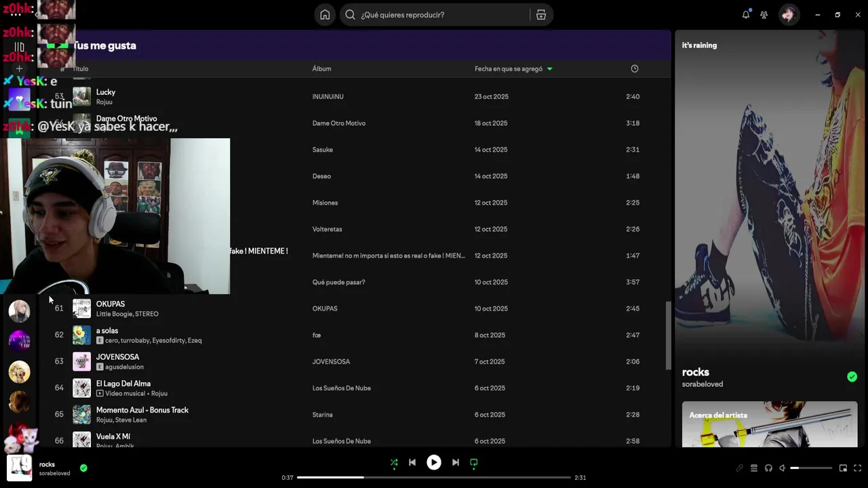The image size is (868, 488).
Task: Open the Starina album link
Action: 322,415
